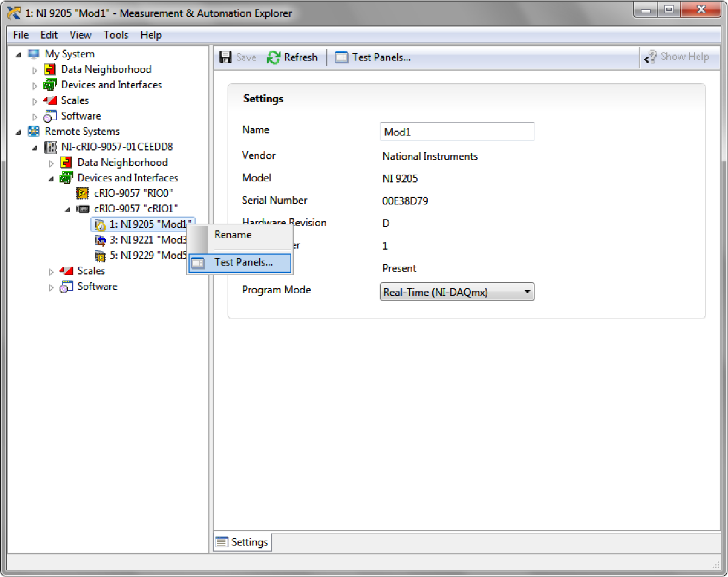Select the cRIO-9057 "cRIO1" chassis icon
Image resolution: width=728 pixels, height=577 pixels.
83,209
